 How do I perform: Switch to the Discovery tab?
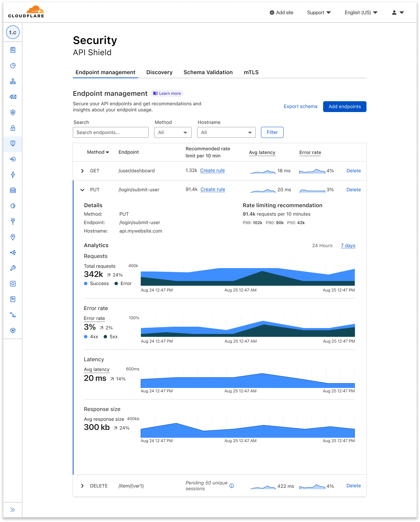(x=159, y=72)
